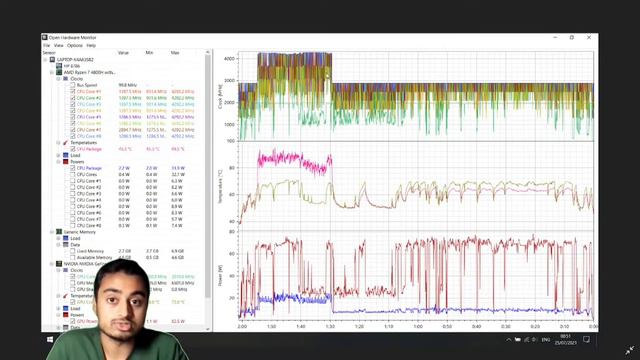Click the thermometer icon beside CPU Temperatures
This screenshot has height=360, width=640.
[x=65, y=142]
